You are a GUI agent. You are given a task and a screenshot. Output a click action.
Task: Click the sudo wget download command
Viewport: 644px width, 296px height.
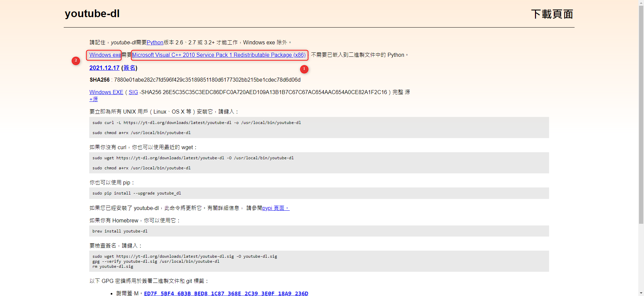click(193, 158)
